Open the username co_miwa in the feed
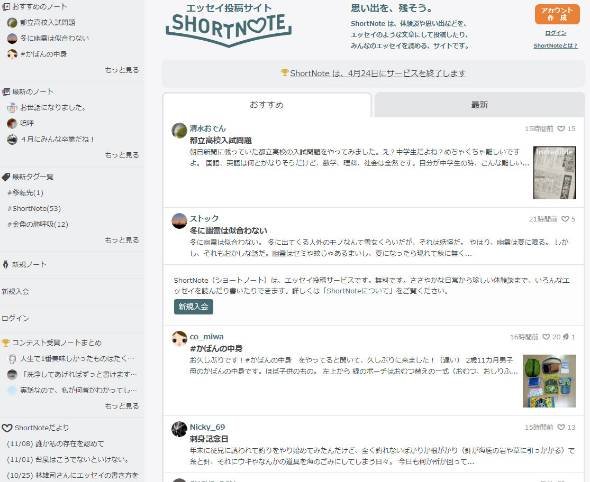The width and height of the screenshot is (590, 482). pyautogui.click(x=207, y=336)
